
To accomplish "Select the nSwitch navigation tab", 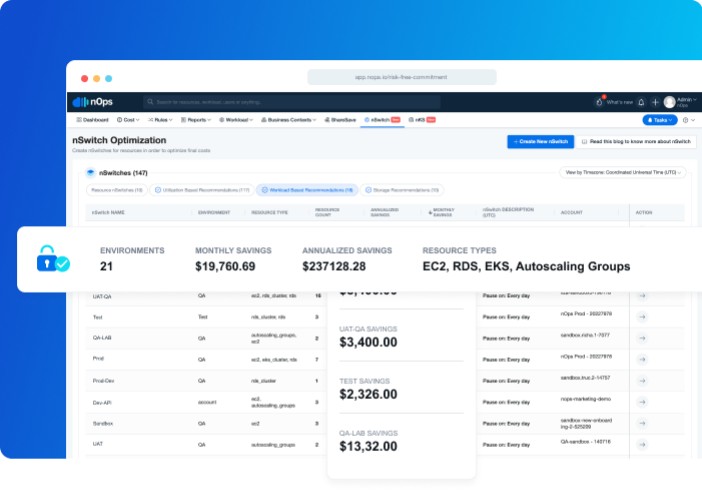I will point(382,120).
